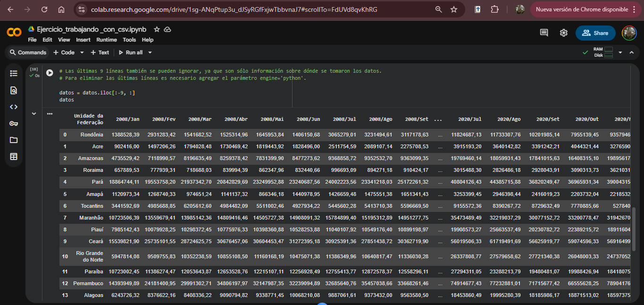
Task: Open the RAM and Disk resources dropdown
Action: click(620, 52)
